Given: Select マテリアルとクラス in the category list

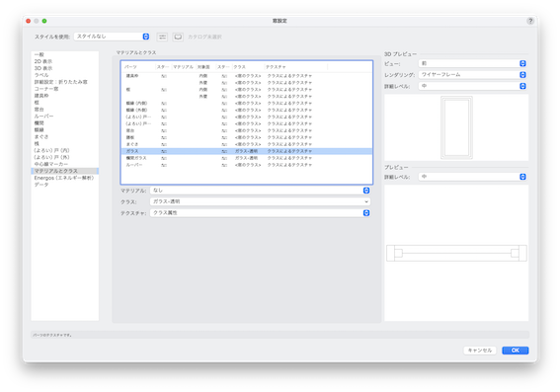Looking at the screenshot, I should tap(64, 171).
